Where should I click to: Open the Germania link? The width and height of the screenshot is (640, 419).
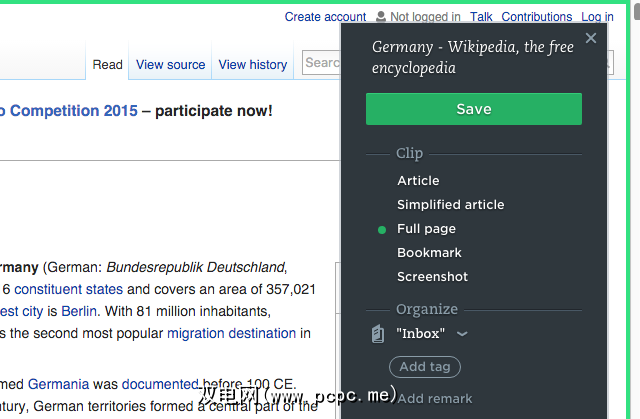point(58,384)
